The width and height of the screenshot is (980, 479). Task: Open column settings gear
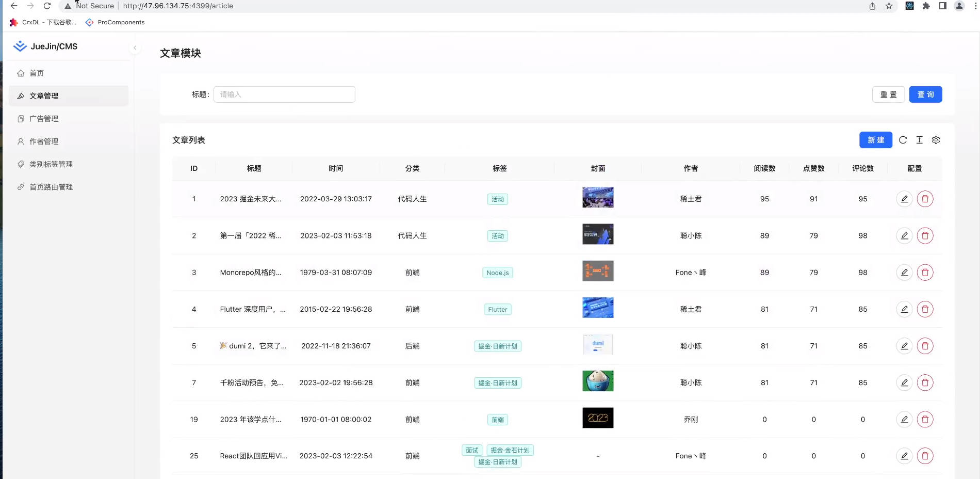(x=936, y=140)
